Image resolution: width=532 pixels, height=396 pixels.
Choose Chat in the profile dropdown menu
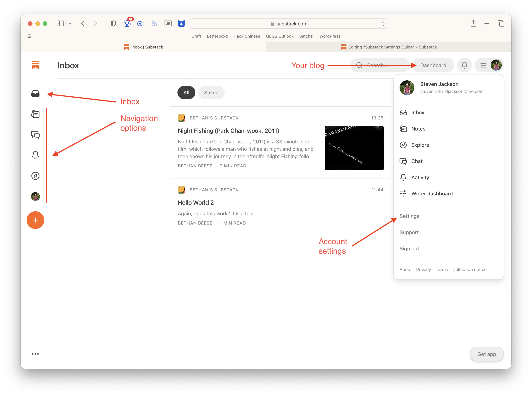pos(449,161)
